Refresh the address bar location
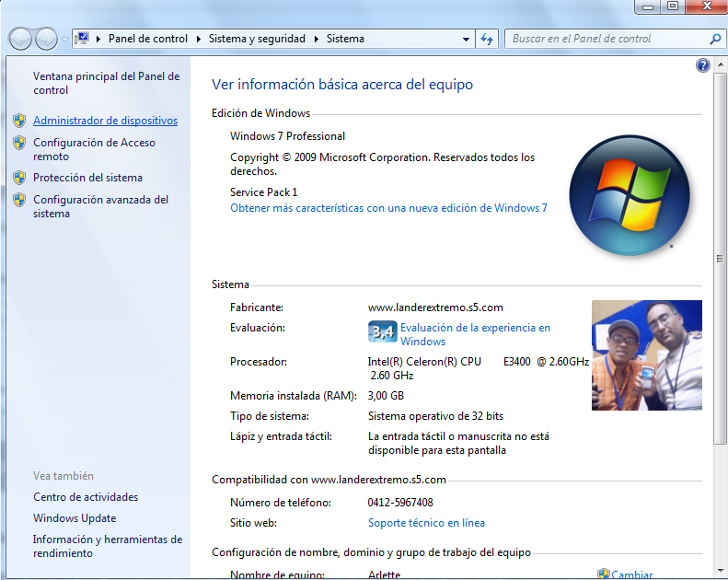Image resolution: width=728 pixels, height=580 pixels. tap(487, 39)
